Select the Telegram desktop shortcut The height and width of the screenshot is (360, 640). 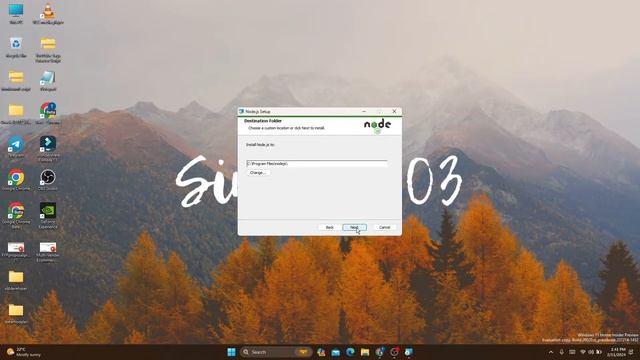click(16, 147)
